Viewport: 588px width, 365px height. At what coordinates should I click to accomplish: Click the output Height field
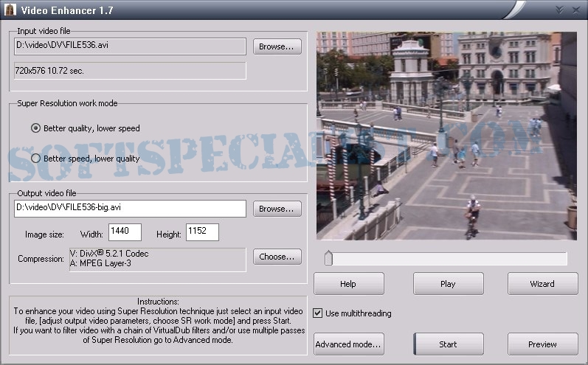202,234
